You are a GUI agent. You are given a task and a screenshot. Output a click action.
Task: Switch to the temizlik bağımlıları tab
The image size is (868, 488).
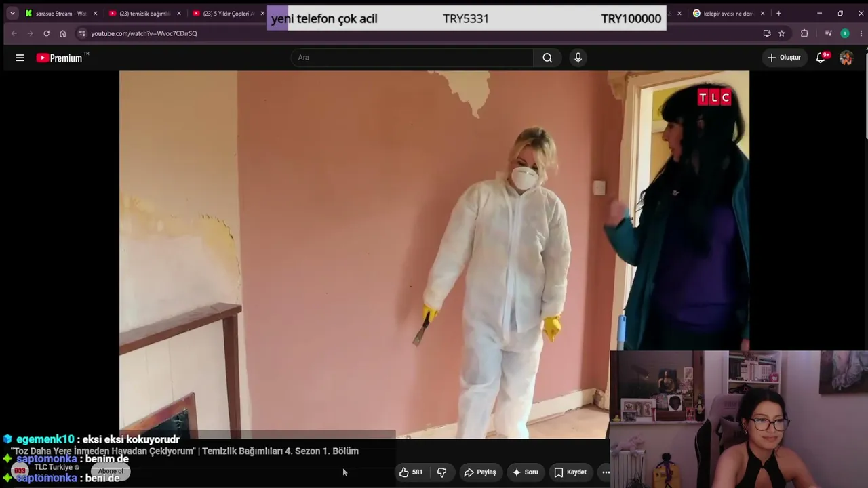coord(144,14)
